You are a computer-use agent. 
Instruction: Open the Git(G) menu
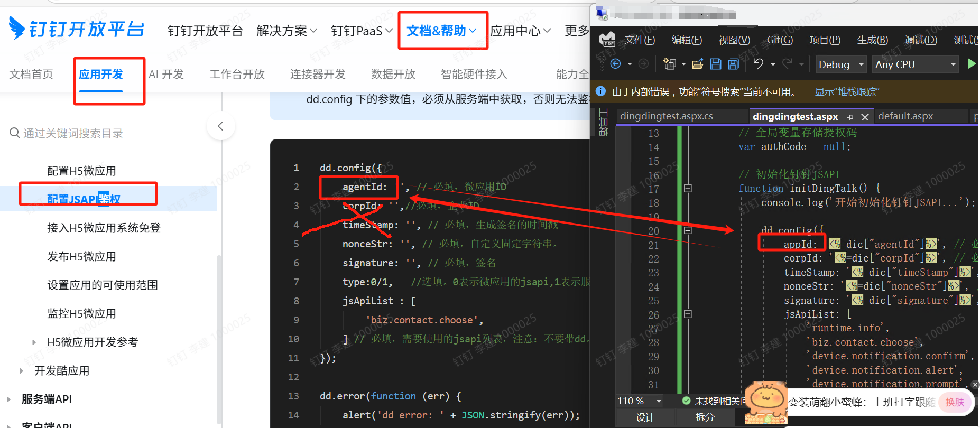[780, 40]
